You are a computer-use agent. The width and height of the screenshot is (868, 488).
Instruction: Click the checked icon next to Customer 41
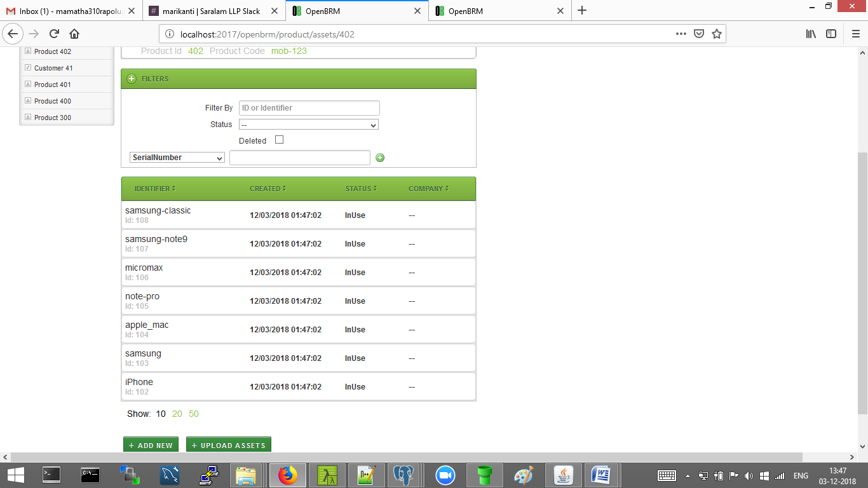coord(28,68)
